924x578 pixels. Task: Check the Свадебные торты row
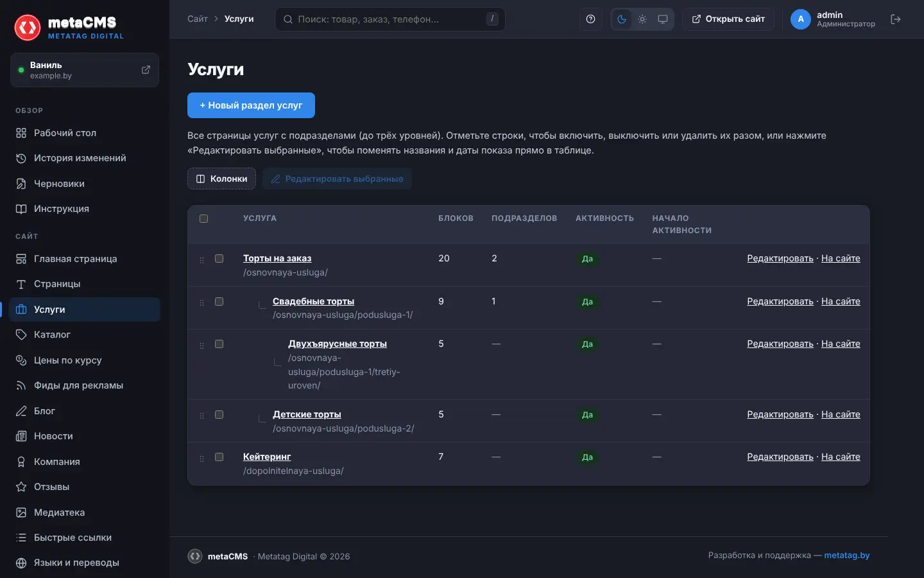click(219, 301)
